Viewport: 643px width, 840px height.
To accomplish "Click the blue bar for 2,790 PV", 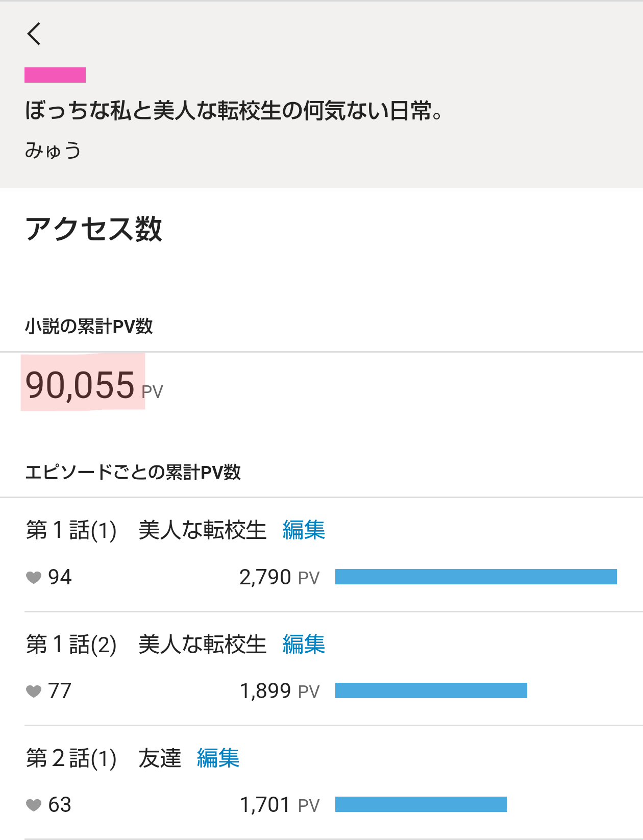I will click(x=476, y=577).
